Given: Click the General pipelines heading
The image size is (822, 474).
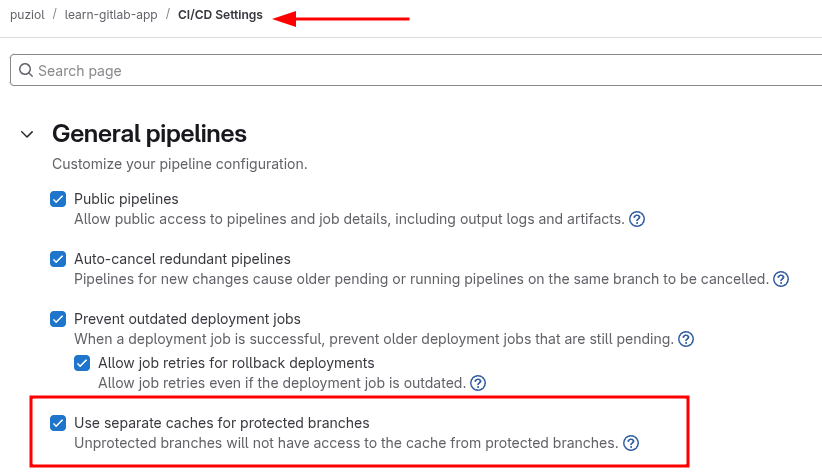Looking at the screenshot, I should [x=149, y=134].
